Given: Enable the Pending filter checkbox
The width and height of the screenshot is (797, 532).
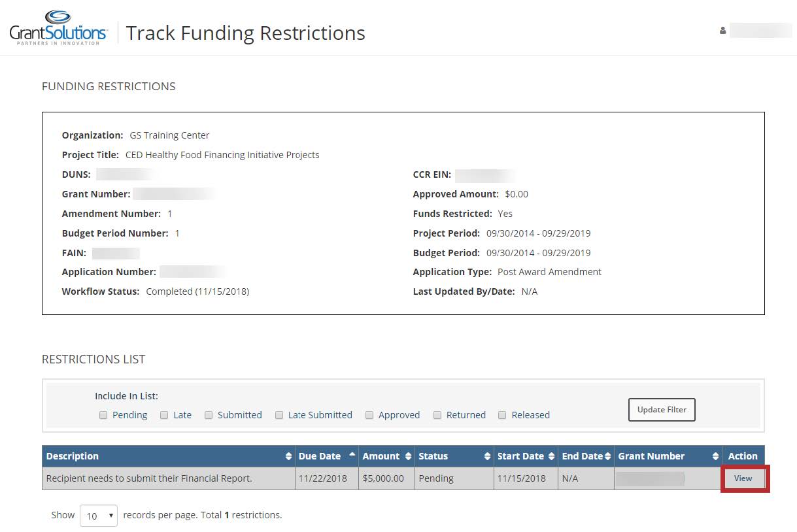Looking at the screenshot, I should pos(103,415).
